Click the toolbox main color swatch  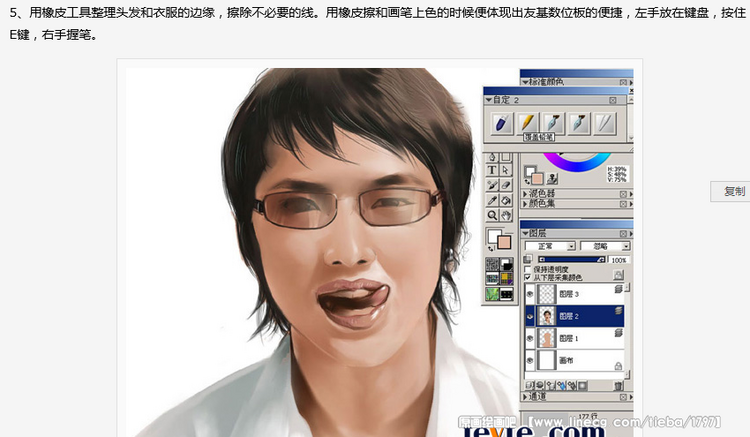pos(504,242)
